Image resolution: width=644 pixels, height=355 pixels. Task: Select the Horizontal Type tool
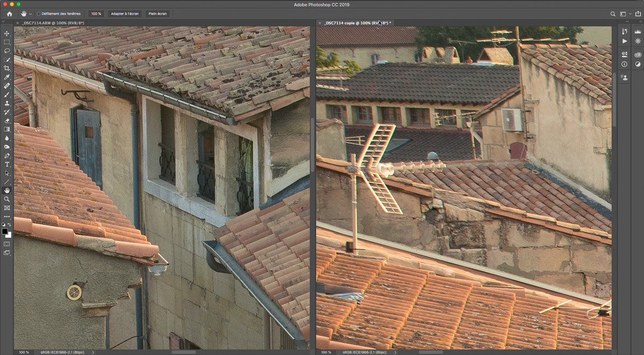click(7, 165)
